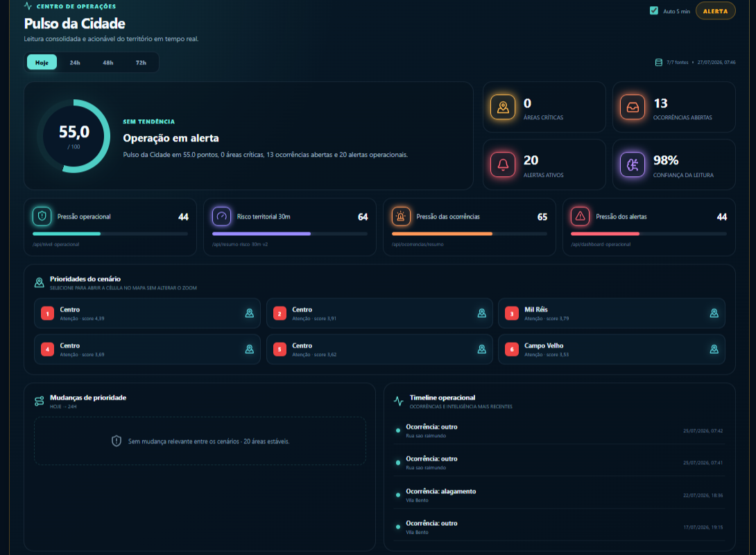The image size is (756, 555).
Task: Click the SEM TENDÊNCIA label
Action: (x=149, y=121)
